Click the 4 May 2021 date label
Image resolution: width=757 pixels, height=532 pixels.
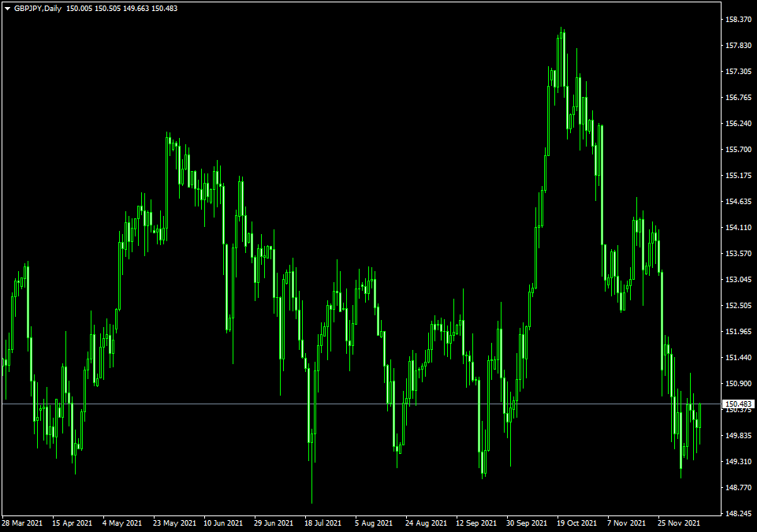coord(122,523)
